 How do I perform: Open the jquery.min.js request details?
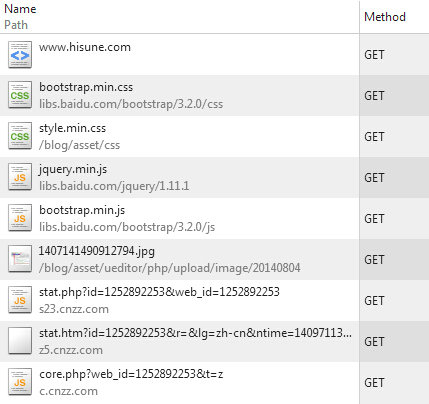click(x=214, y=177)
